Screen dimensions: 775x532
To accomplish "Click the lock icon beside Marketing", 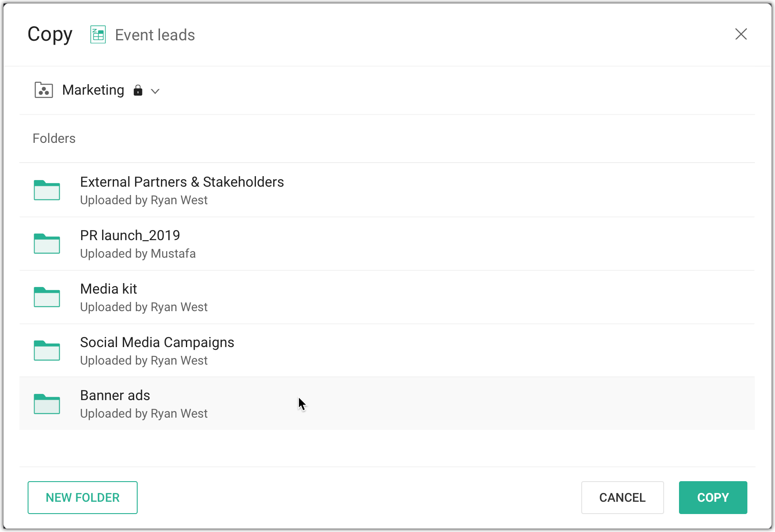I will point(138,90).
